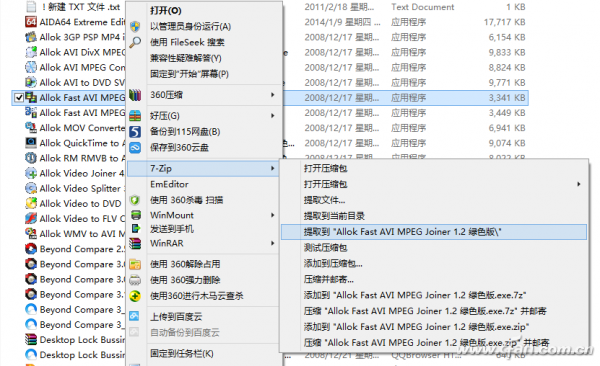The height and width of the screenshot is (366, 600).
Task: Click the 发送到手机 phone icon
Action: coord(135,229)
